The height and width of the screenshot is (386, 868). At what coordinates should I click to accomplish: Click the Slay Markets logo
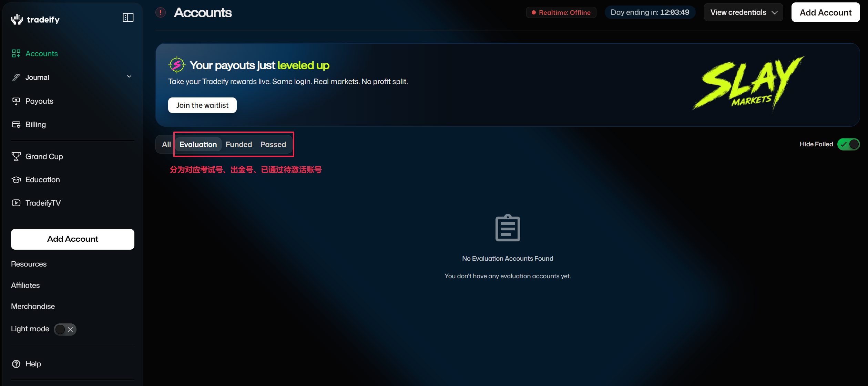coord(748,84)
